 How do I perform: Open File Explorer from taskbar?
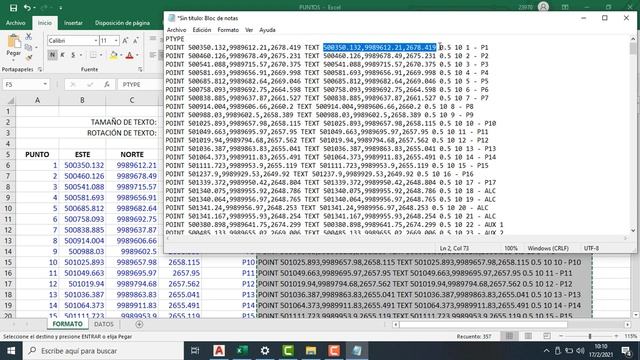[x=311, y=351]
